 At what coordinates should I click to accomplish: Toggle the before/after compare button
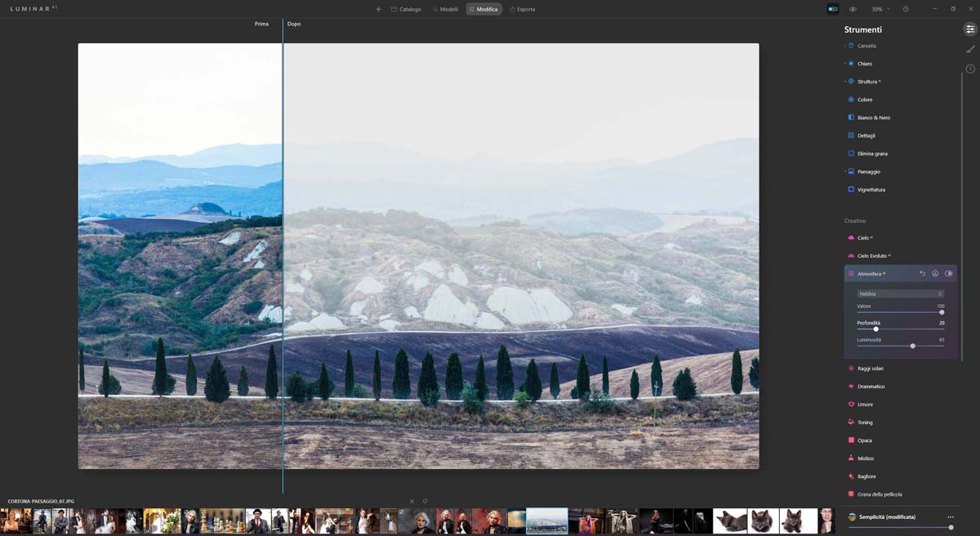click(x=832, y=9)
